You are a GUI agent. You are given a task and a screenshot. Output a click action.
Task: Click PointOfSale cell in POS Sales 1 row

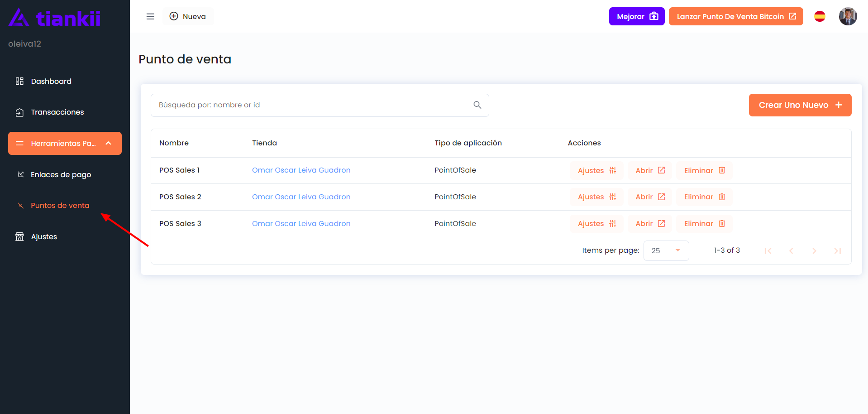tap(455, 170)
